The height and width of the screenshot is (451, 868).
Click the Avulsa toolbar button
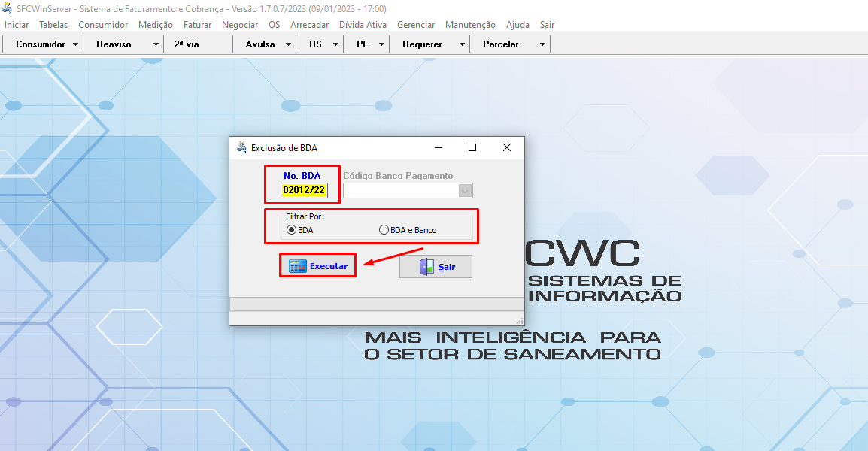click(261, 44)
